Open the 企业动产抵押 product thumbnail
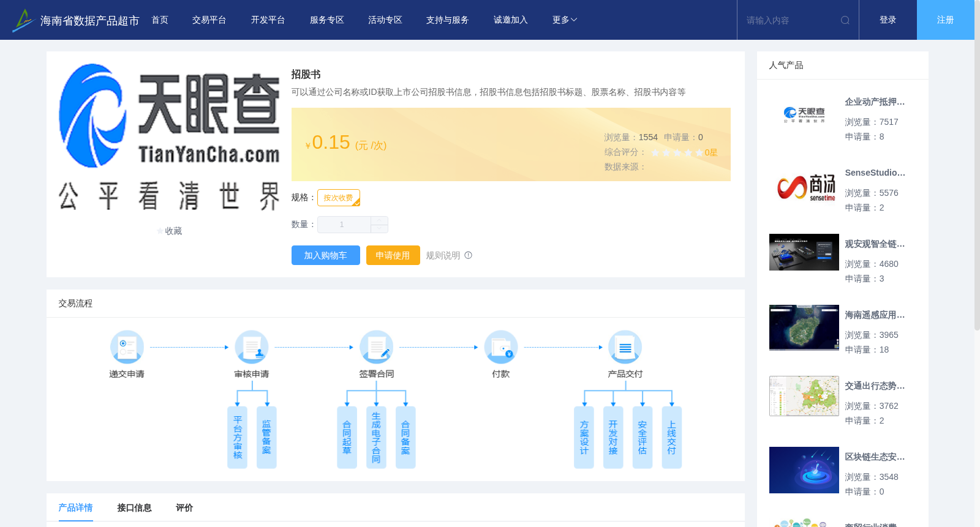The height and width of the screenshot is (527, 980). (804, 115)
